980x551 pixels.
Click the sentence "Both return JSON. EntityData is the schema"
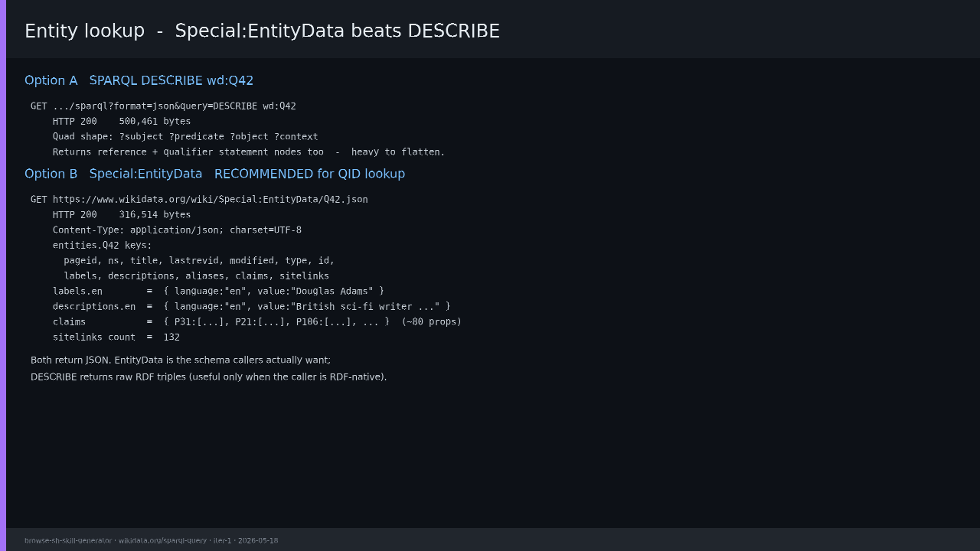[181, 360]
